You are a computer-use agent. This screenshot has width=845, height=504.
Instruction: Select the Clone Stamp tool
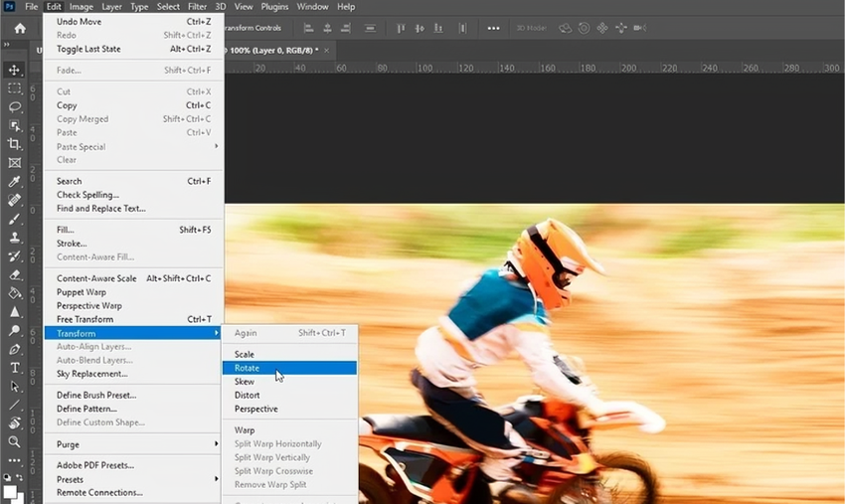coord(15,238)
